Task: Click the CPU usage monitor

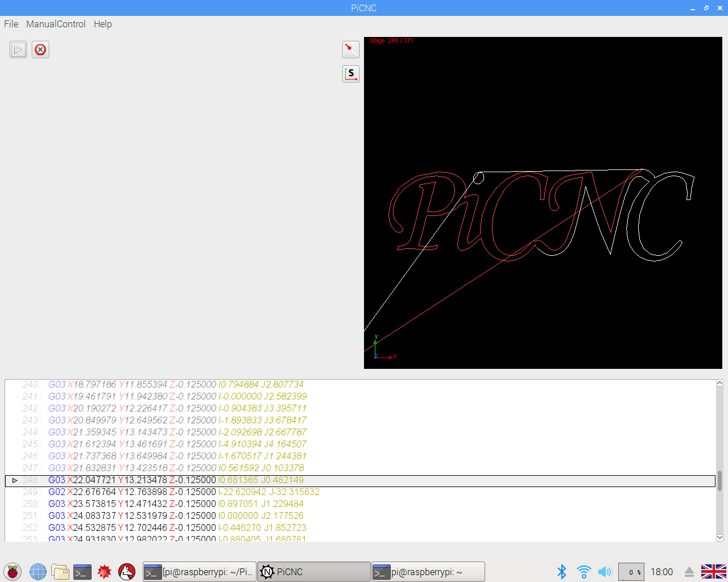Action: pos(631,572)
